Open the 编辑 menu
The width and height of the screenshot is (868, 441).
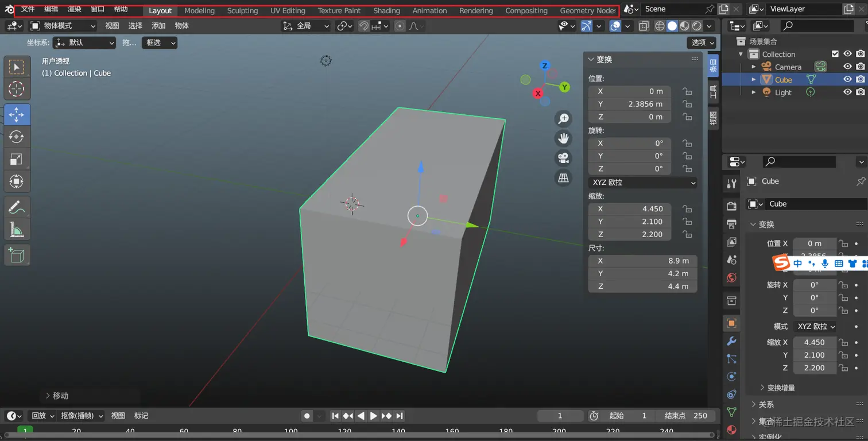(x=51, y=9)
